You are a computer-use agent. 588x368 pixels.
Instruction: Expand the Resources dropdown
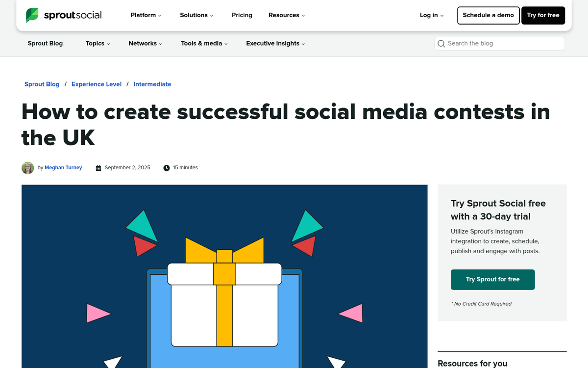pyautogui.click(x=287, y=15)
